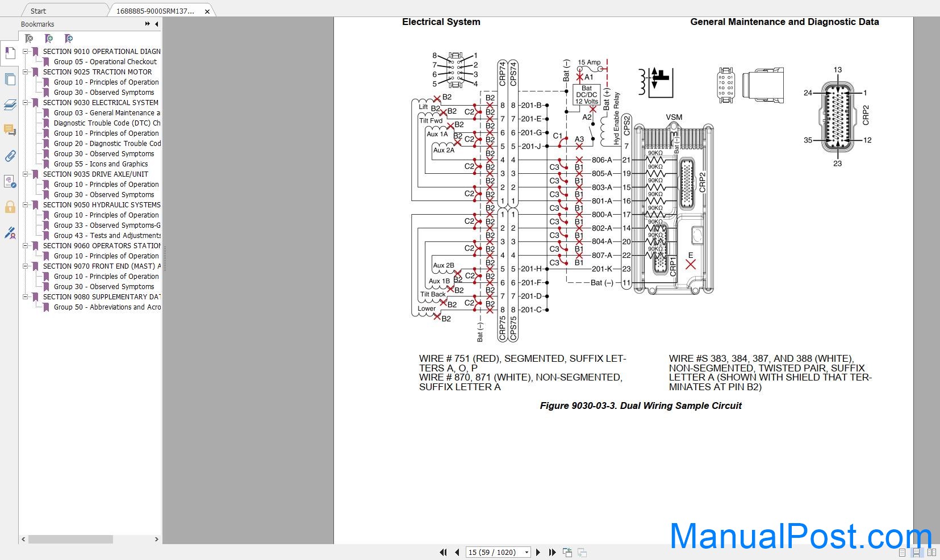This screenshot has height=560, width=940.
Task: Click the double-arrow bookmarks panel button
Action: tap(148, 24)
